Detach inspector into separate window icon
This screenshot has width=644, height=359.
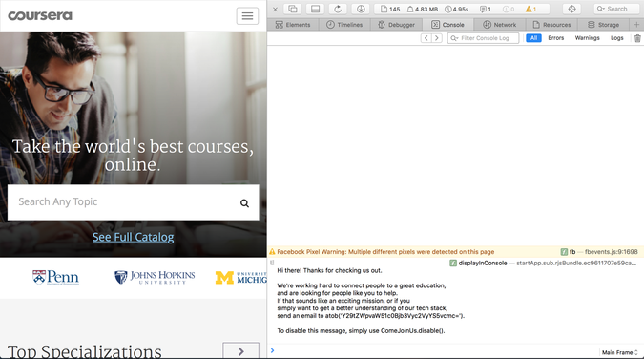tap(293, 9)
